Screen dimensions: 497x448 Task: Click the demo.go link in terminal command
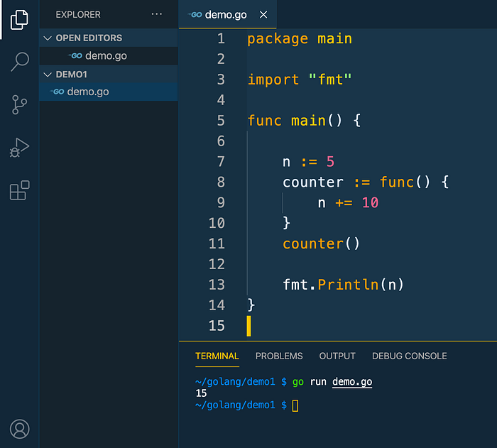[352, 382]
